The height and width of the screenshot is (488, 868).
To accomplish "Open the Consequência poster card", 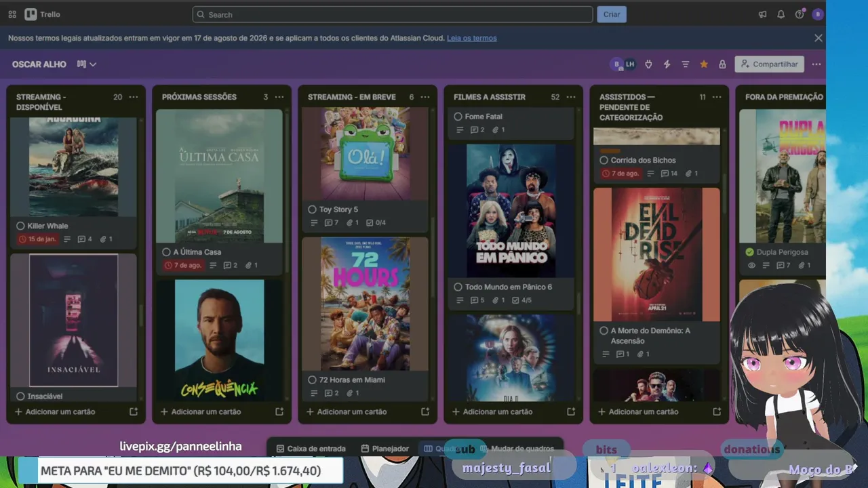I will (x=219, y=340).
